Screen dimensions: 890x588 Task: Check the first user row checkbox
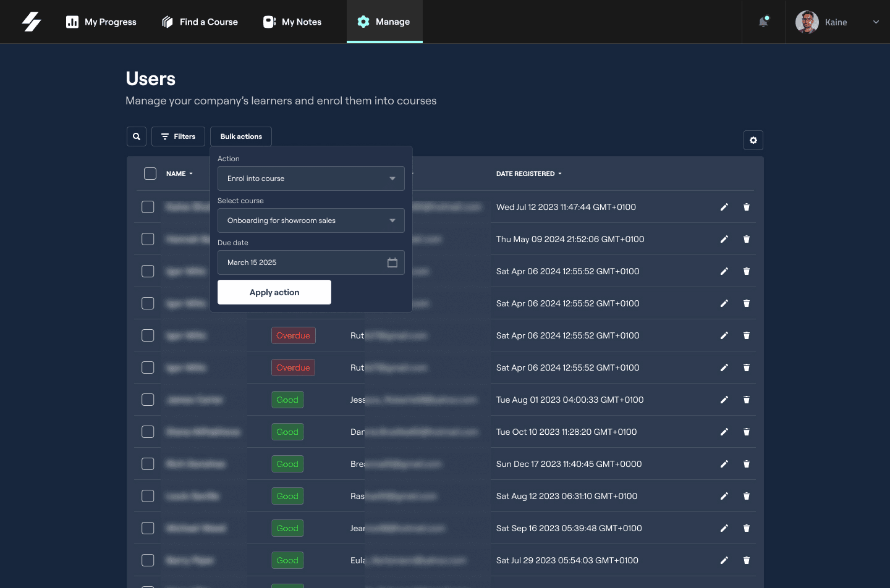click(148, 207)
